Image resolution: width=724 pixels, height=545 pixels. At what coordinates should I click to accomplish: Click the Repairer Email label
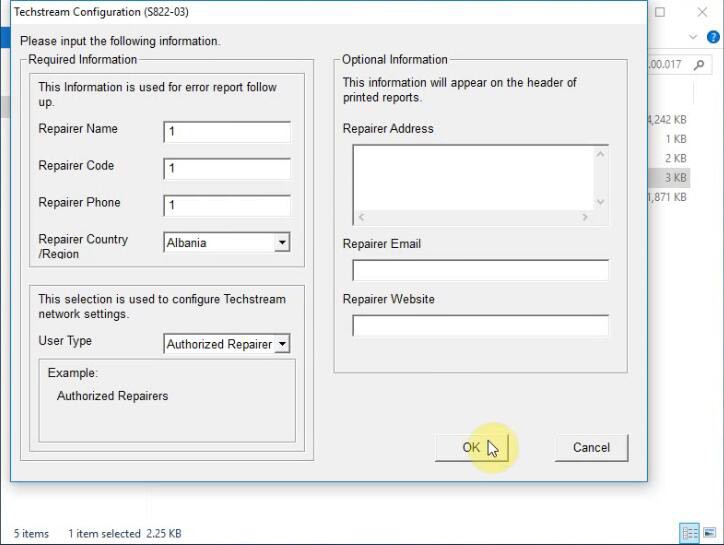click(381, 244)
